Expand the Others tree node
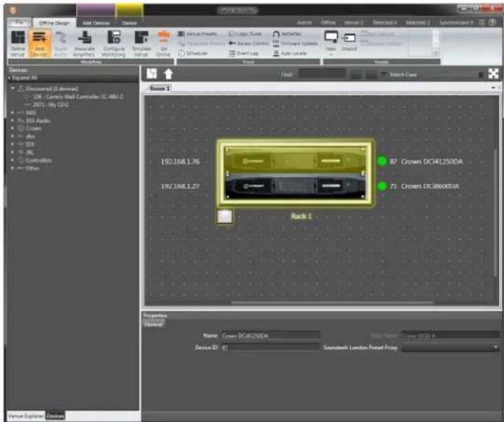Screen dimensions: 504x422 click(x=13, y=168)
